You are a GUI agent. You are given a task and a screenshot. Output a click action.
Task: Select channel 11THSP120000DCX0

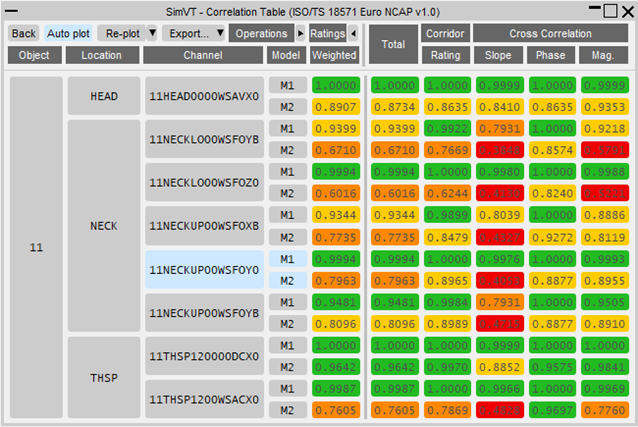[x=204, y=356]
